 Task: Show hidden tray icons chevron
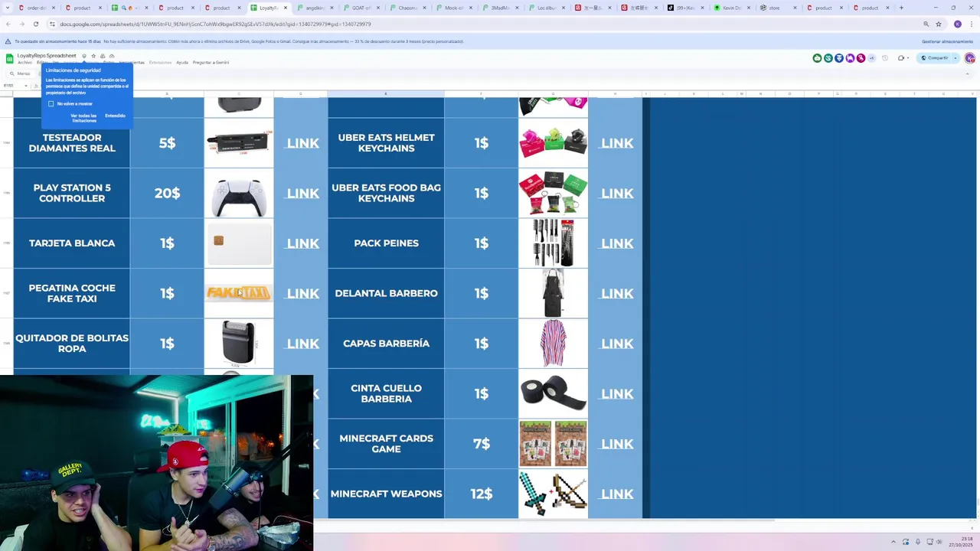point(893,542)
